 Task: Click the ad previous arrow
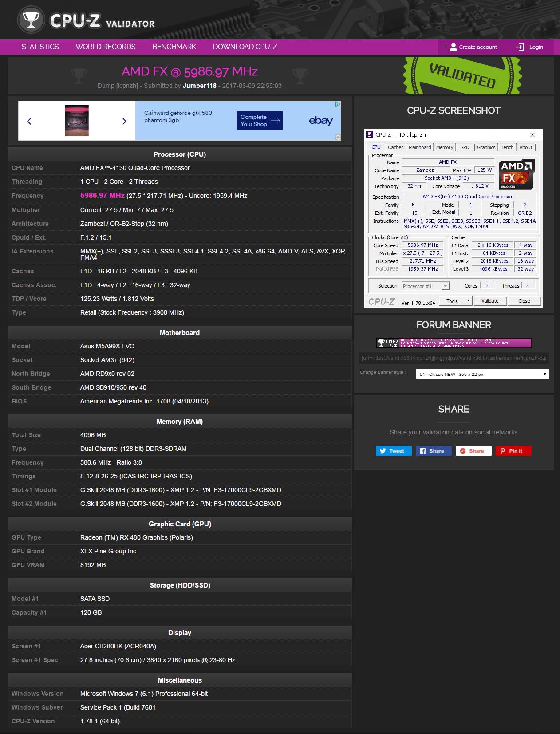click(29, 121)
